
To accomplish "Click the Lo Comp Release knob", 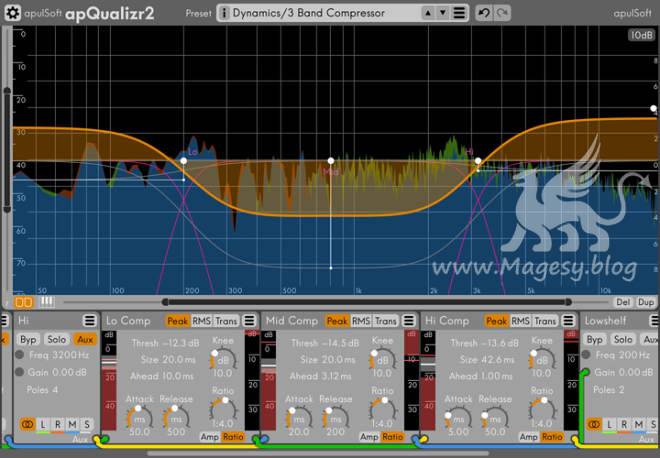I will coord(176,417).
